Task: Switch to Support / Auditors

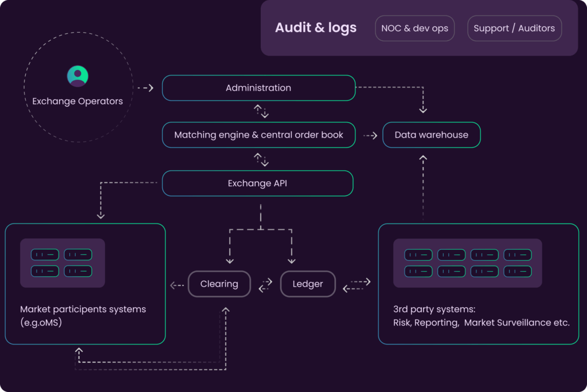Action: pos(514,28)
